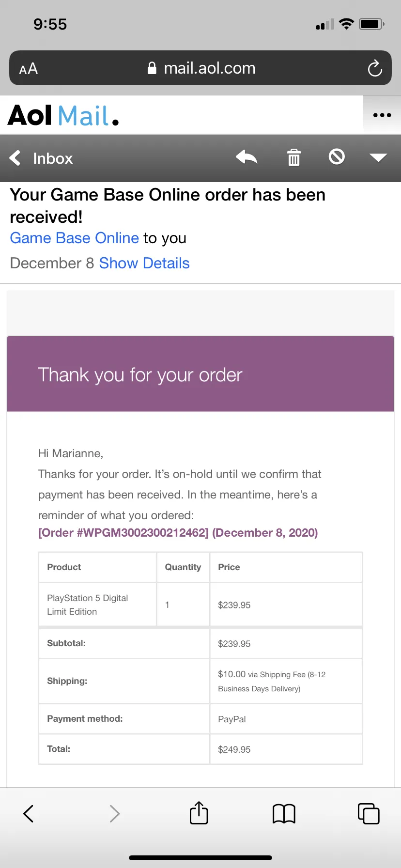Reload the page with refresh icon
The height and width of the screenshot is (868, 401).
click(375, 68)
